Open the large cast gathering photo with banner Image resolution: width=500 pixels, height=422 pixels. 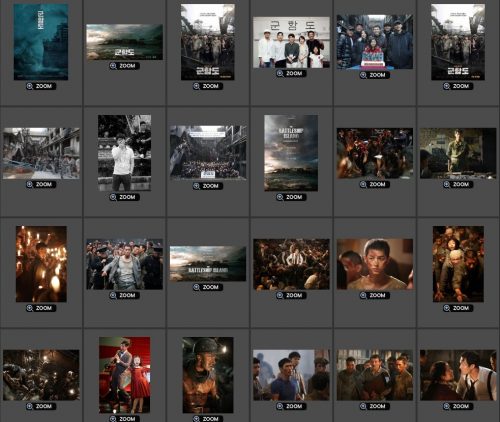(208, 153)
